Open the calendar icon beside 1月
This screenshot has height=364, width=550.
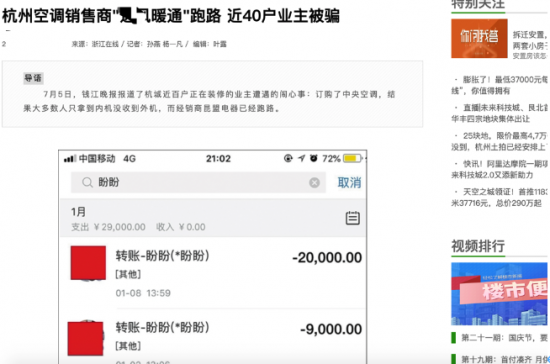(x=353, y=218)
